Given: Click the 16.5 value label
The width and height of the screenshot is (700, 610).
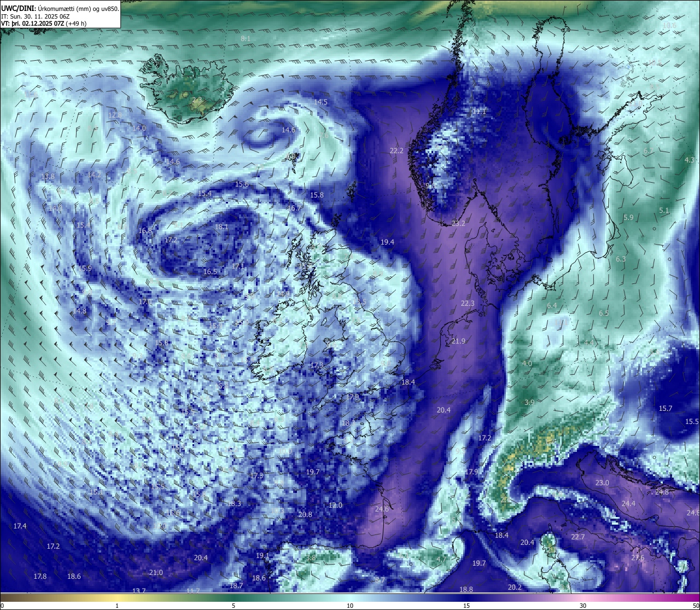Looking at the screenshot, I should point(210,271).
